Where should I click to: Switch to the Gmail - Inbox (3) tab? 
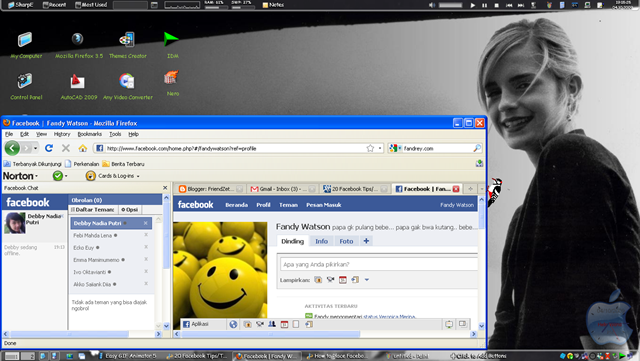pyautogui.click(x=283, y=189)
